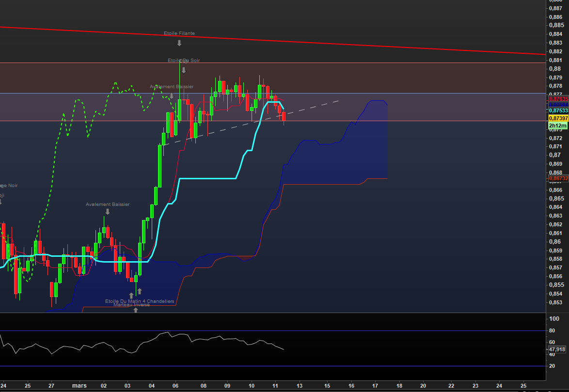The height and width of the screenshot is (392, 569).
Task: Click the 20 date on time axis
Action: 423,386
